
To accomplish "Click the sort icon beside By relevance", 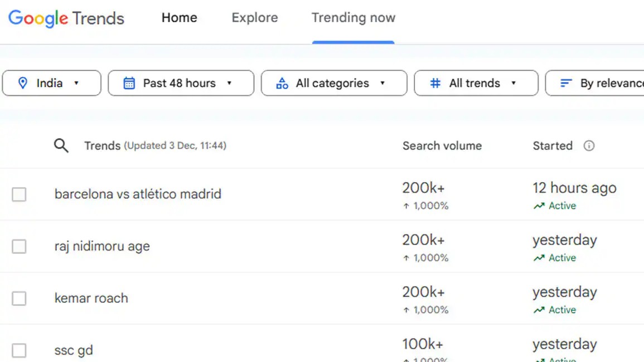I will (x=566, y=83).
